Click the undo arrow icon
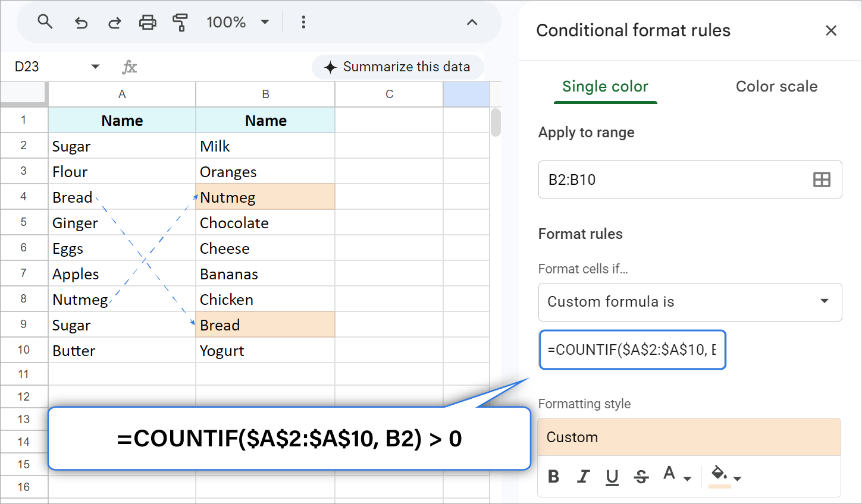 pos(81,23)
